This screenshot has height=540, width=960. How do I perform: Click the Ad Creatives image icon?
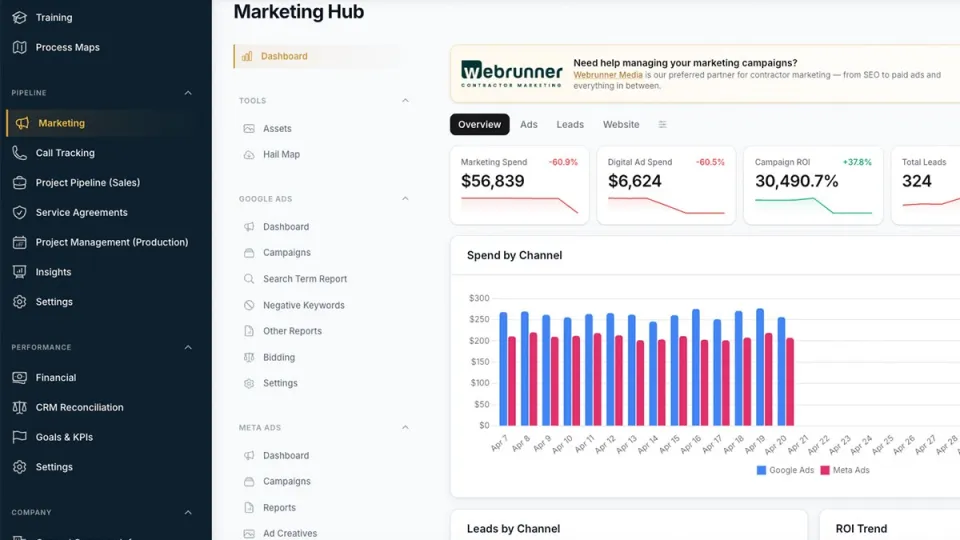(249, 534)
